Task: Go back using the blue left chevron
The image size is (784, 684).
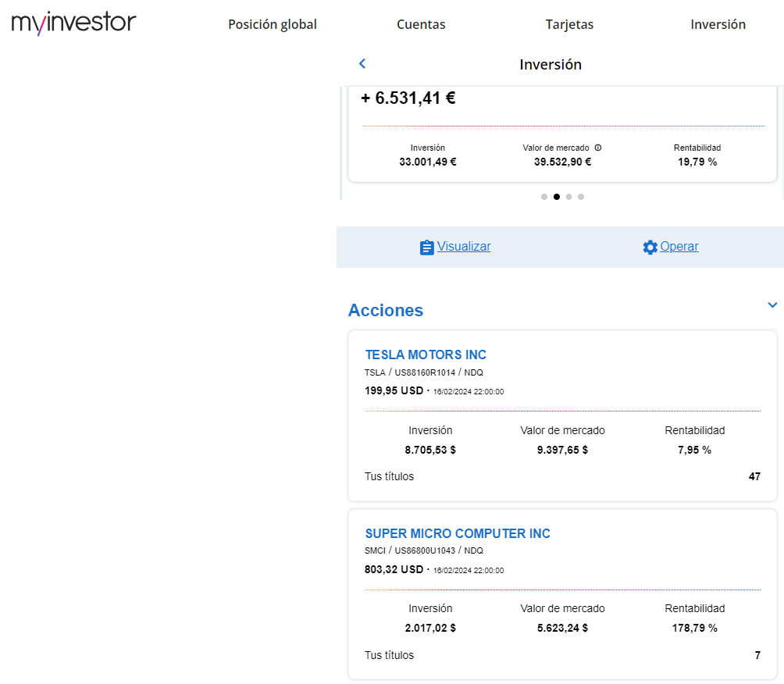Action: (362, 63)
